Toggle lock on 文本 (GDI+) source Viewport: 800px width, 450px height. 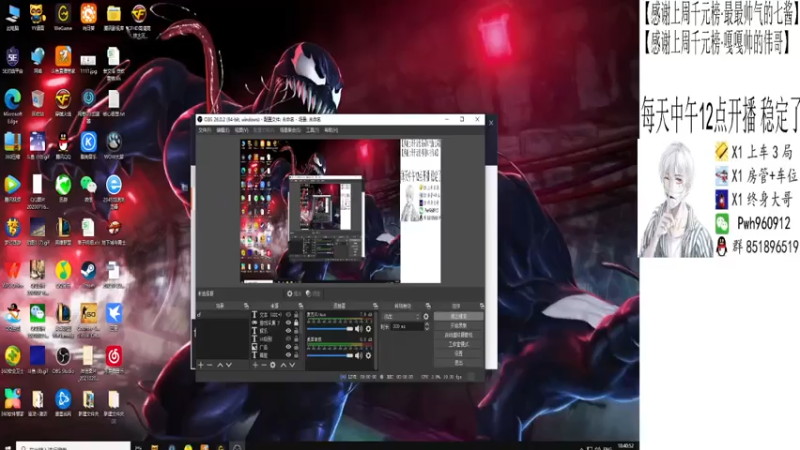tap(296, 314)
